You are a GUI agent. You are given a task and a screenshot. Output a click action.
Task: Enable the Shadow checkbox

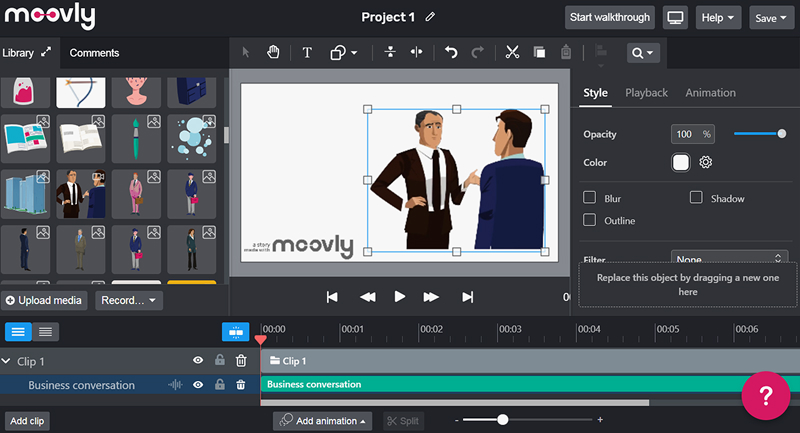tap(696, 197)
